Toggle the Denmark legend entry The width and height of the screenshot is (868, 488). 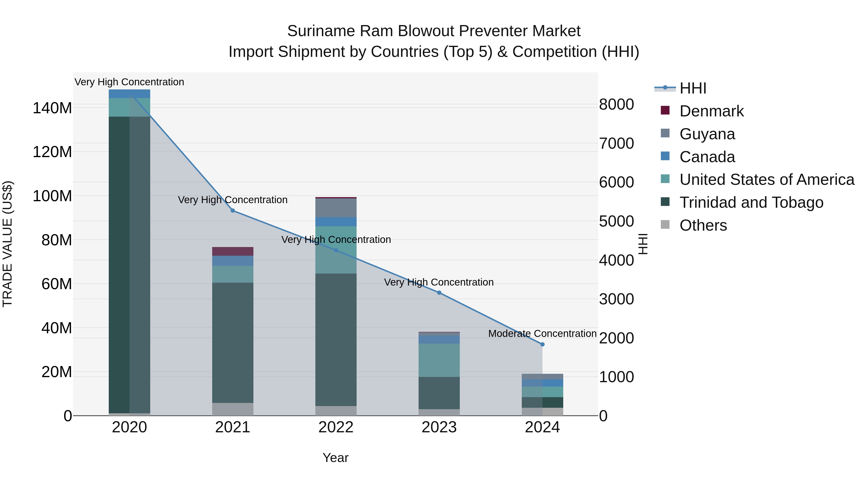coord(702,111)
